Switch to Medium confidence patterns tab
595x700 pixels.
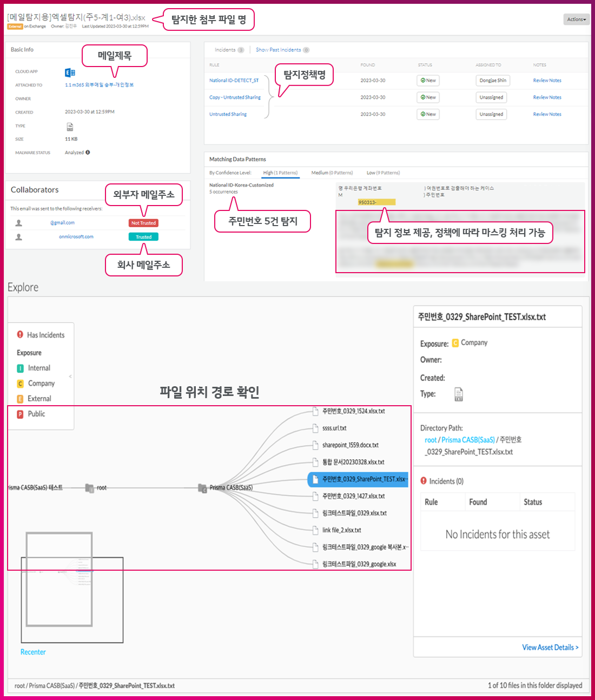tap(332, 173)
